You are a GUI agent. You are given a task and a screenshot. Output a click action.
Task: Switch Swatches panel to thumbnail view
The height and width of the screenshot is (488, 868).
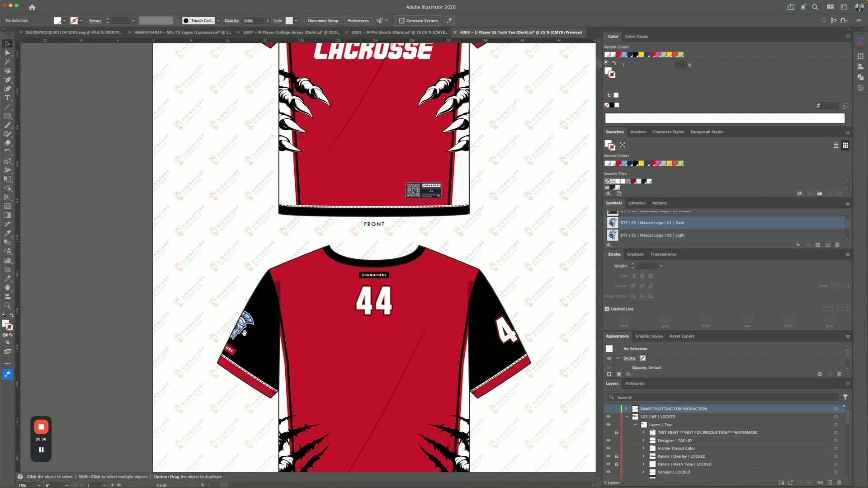pyautogui.click(x=845, y=145)
